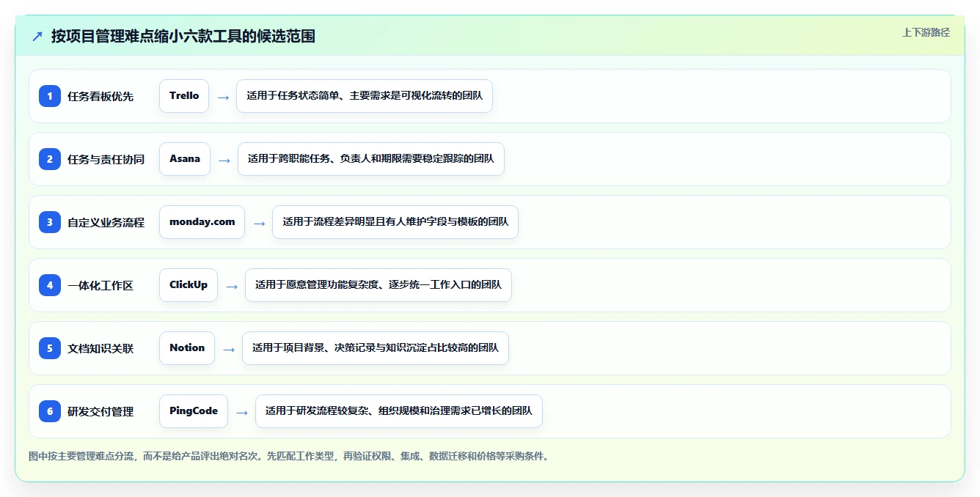Click the number 2 badge for 任务与责任协同

tap(50, 159)
